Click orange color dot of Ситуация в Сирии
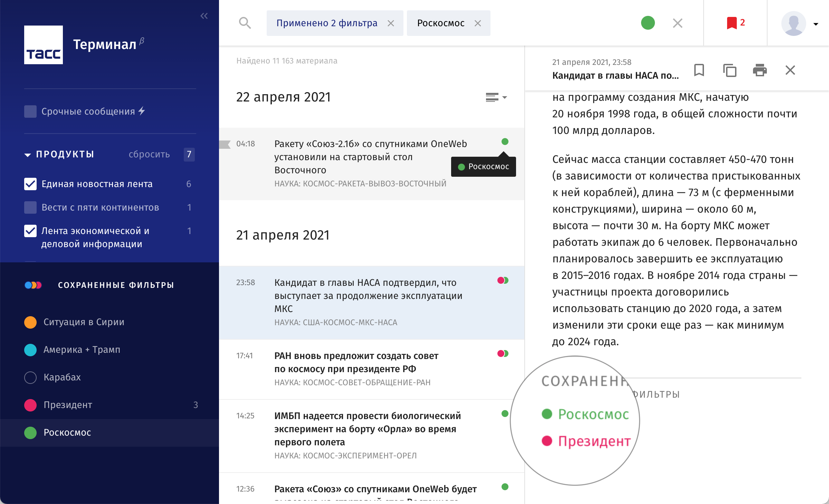This screenshot has width=829, height=504. [x=30, y=322]
